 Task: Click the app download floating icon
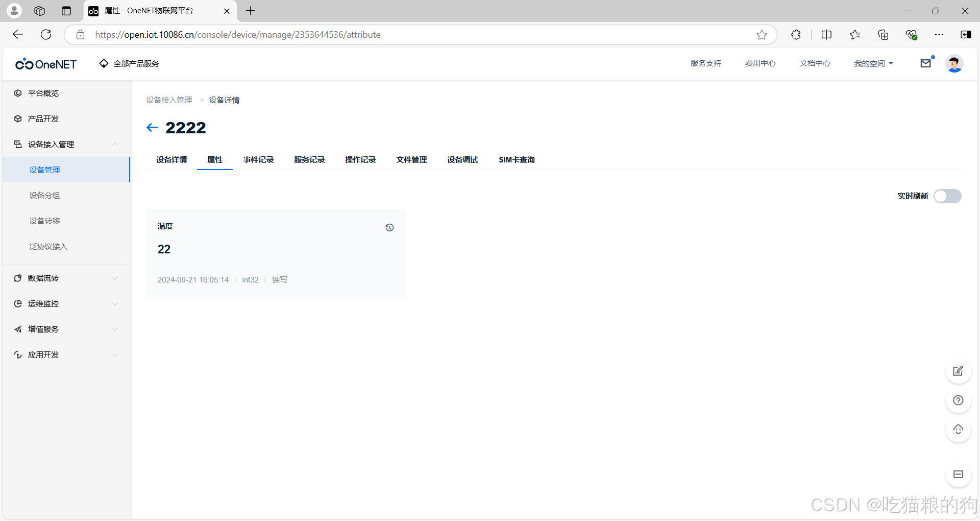click(958, 430)
